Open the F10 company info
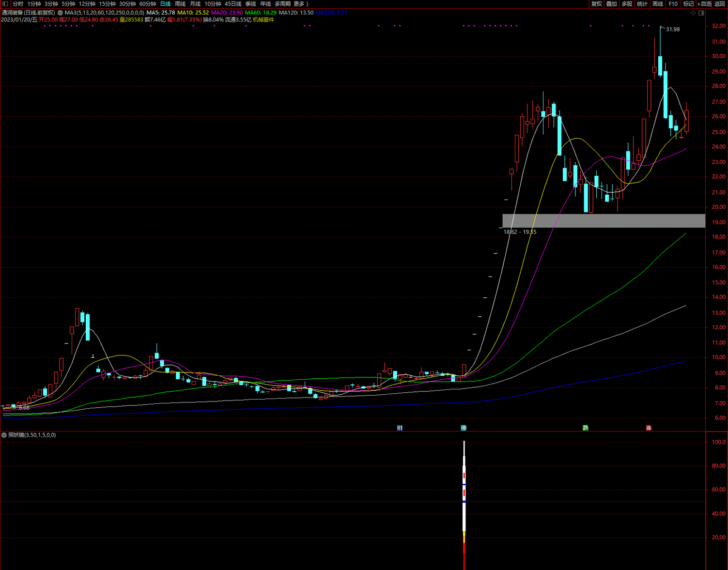 pos(673,4)
